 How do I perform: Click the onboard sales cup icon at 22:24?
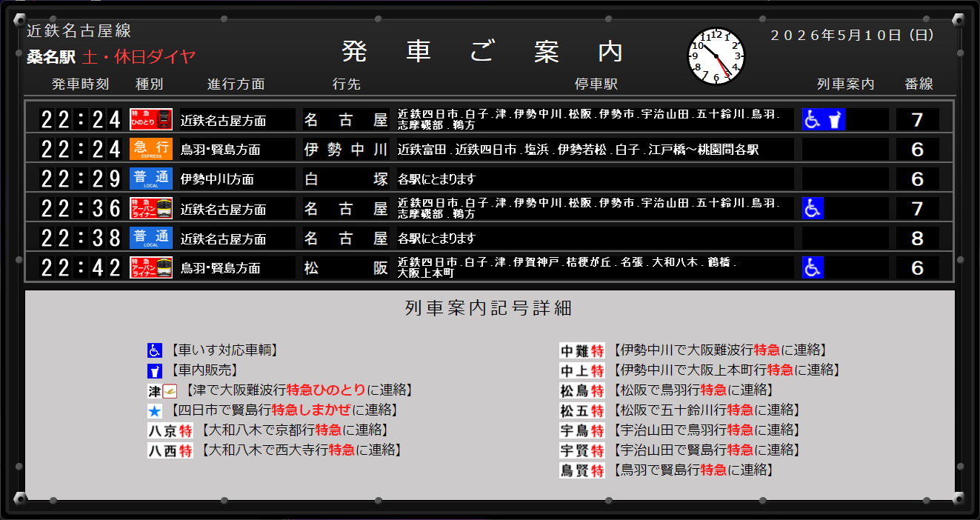click(x=836, y=119)
